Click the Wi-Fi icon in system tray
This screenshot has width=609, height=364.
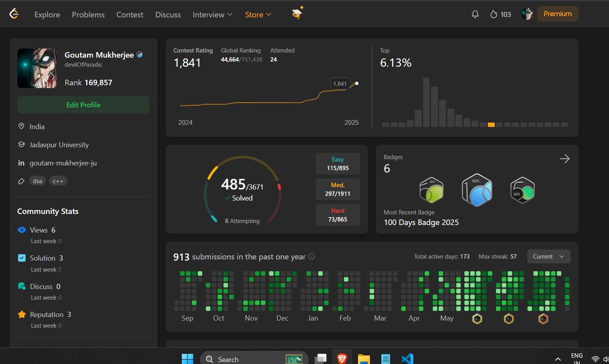pyautogui.click(x=595, y=359)
